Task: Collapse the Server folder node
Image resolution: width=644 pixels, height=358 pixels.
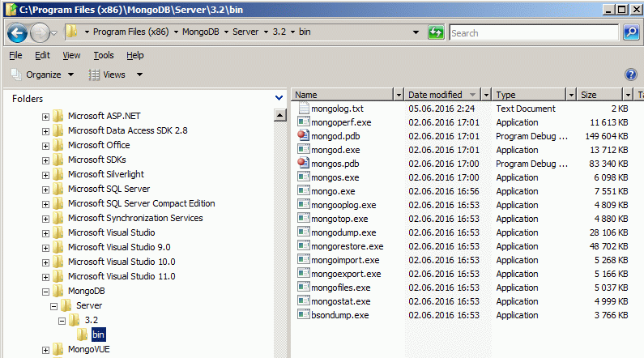Action: click(x=53, y=306)
